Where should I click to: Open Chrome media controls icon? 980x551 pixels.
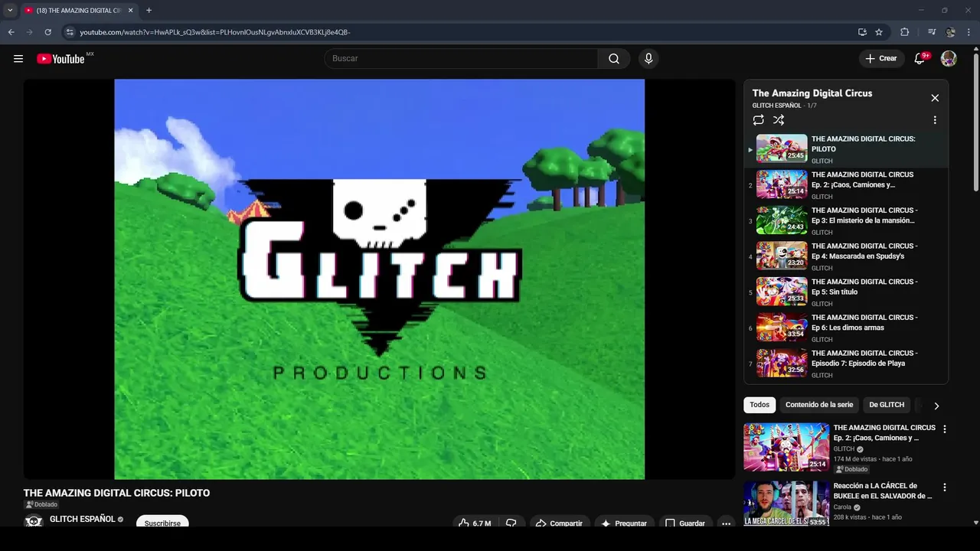(x=932, y=32)
